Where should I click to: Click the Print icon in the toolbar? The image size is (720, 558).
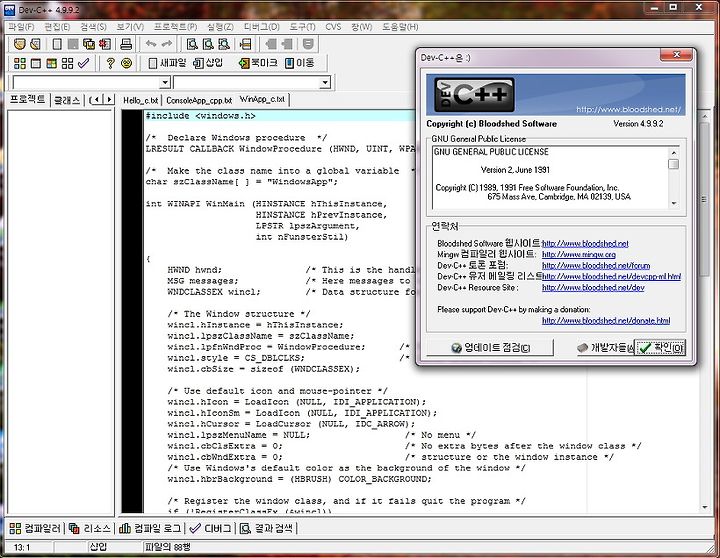(x=126, y=44)
